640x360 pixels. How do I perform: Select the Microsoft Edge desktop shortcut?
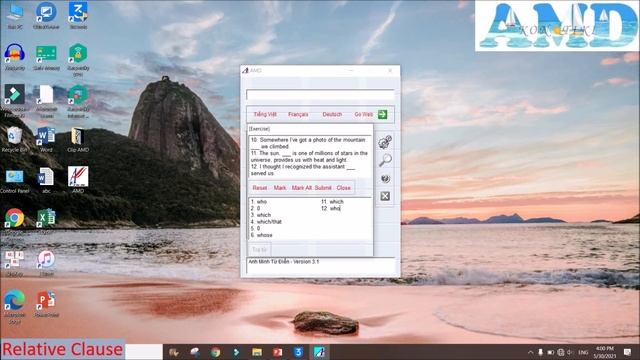(x=14, y=306)
